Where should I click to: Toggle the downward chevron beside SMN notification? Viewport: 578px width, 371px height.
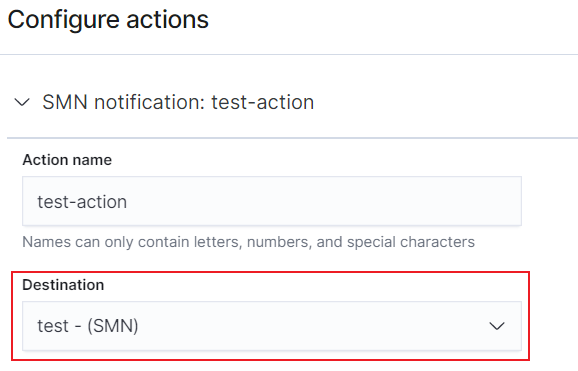pyautogui.click(x=22, y=102)
